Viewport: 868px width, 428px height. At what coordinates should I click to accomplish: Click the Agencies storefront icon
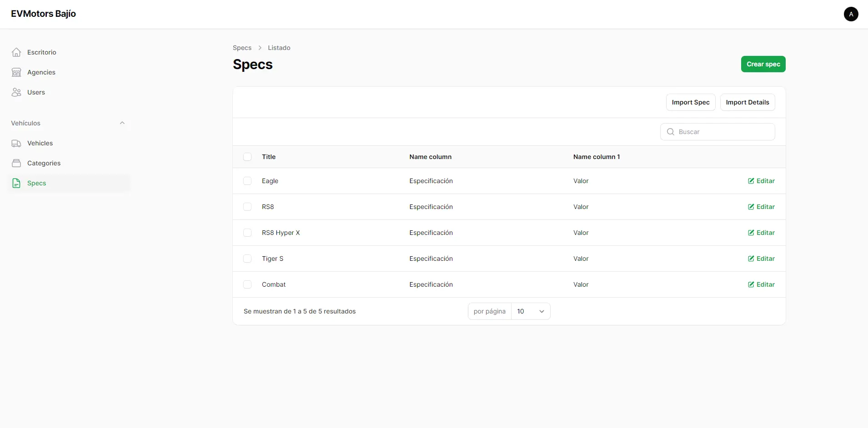(16, 72)
